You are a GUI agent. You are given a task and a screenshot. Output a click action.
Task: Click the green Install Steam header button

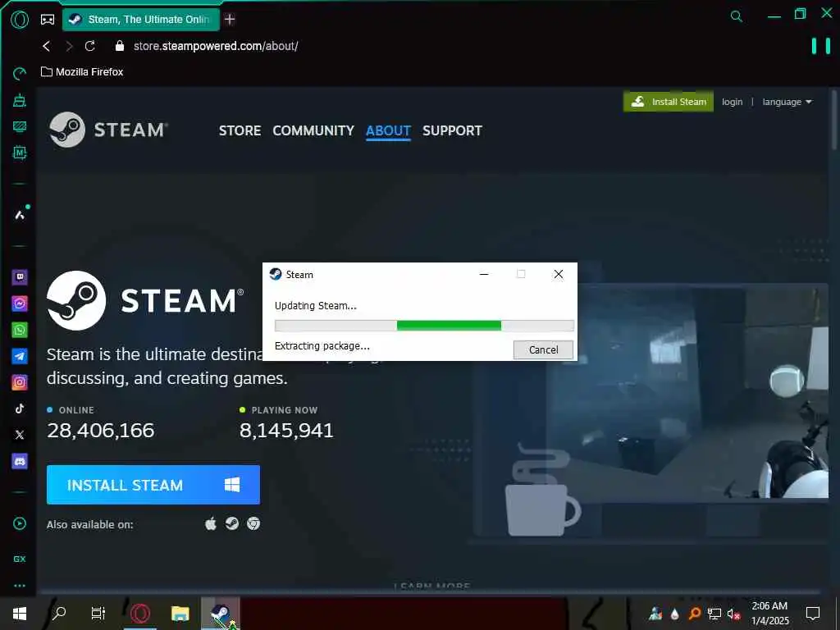668,102
